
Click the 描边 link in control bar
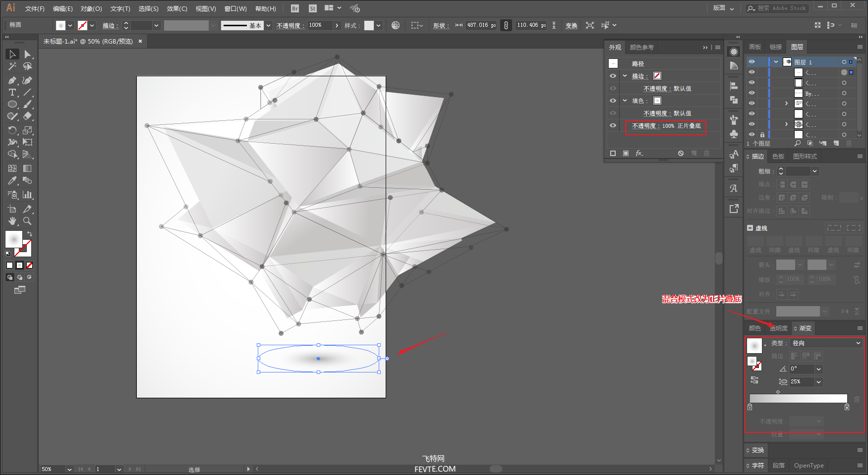[x=110, y=26]
